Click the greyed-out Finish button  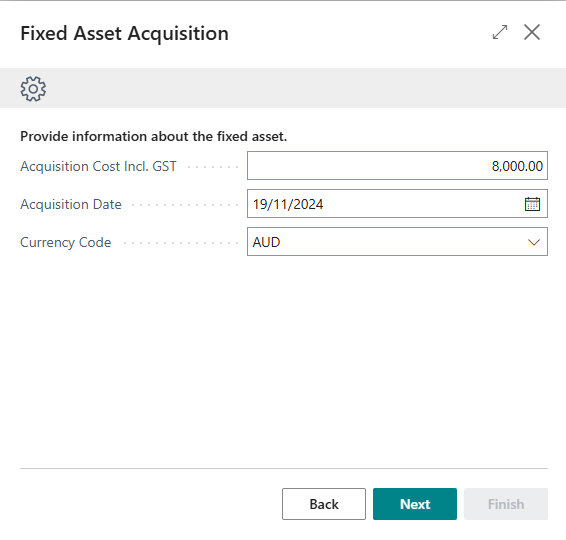coord(506,504)
